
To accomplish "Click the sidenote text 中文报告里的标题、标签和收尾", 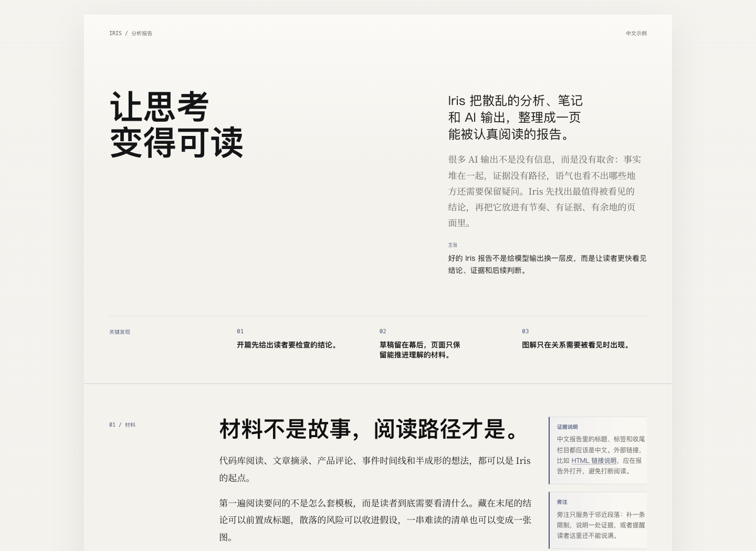I will [x=601, y=455].
